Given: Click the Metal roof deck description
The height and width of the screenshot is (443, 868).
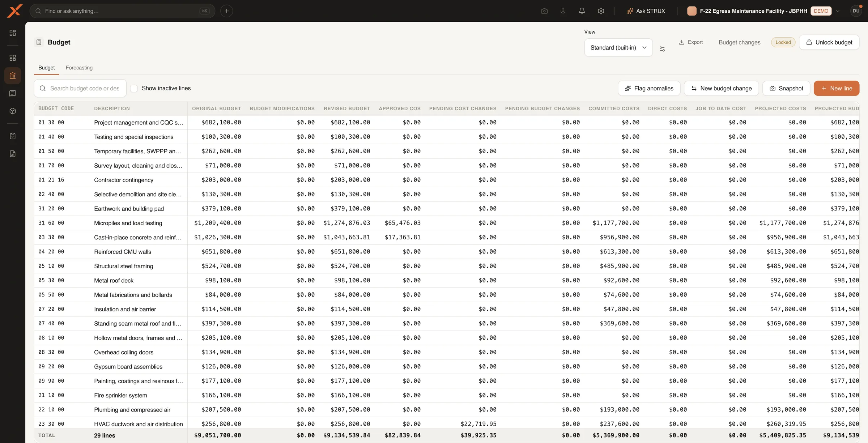Looking at the screenshot, I should (114, 280).
